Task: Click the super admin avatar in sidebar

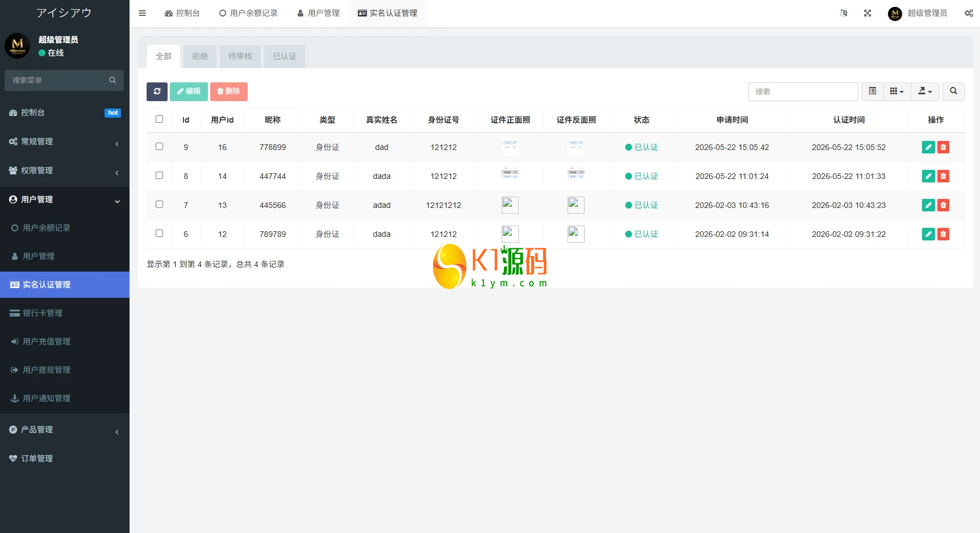Action: coord(18,45)
